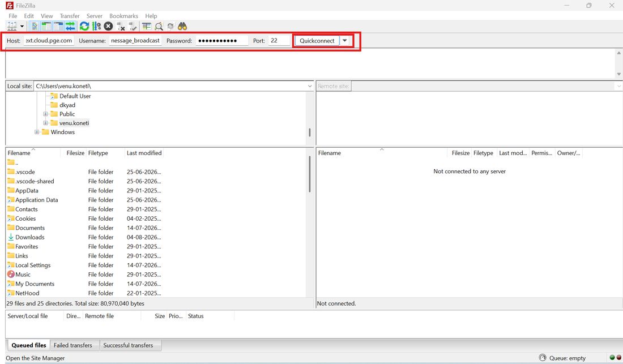Refresh the file and folder lists
The image size is (623, 364).
(x=84, y=26)
